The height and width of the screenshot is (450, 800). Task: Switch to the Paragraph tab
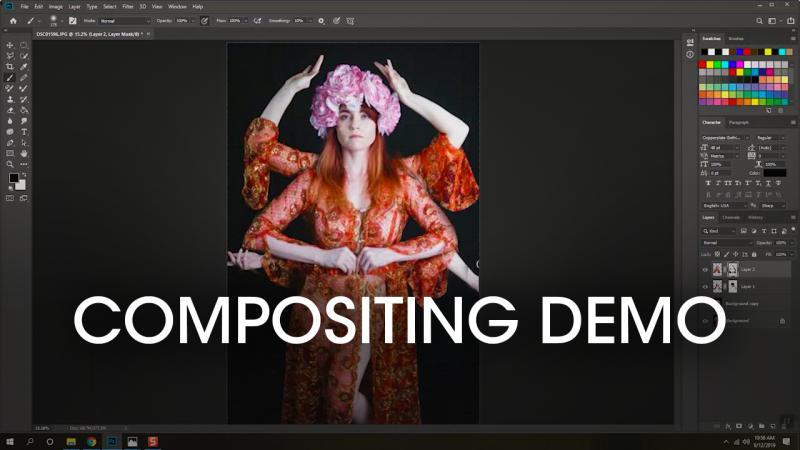point(739,122)
